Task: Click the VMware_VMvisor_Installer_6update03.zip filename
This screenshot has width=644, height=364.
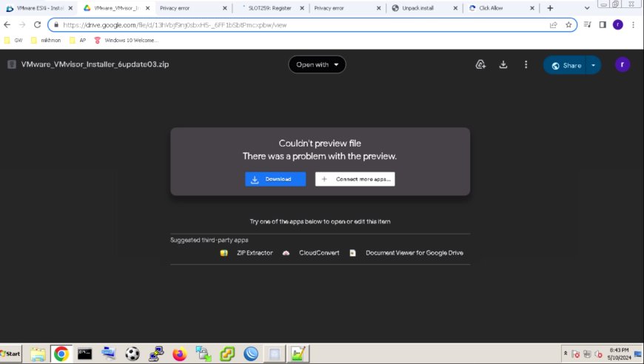Action: click(95, 64)
